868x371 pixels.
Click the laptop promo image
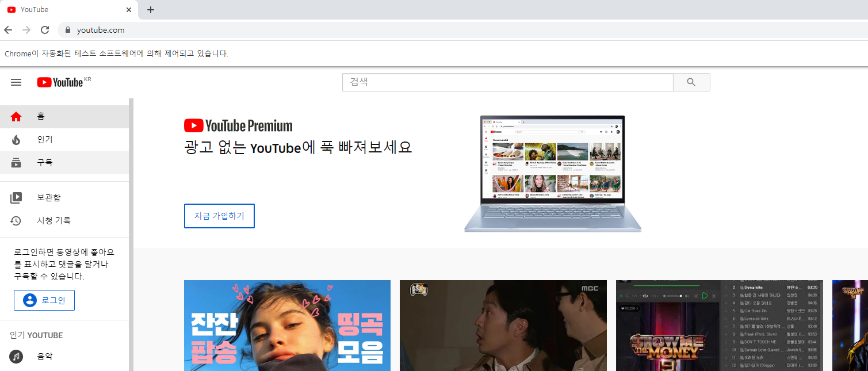pos(553,173)
